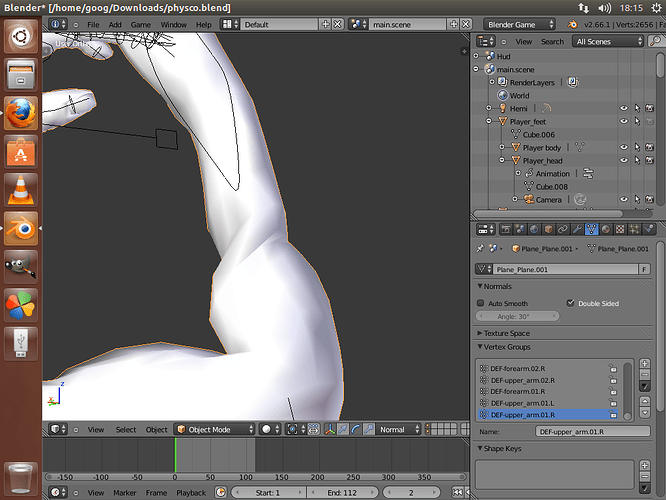Open VLC media player from launcher
The height and width of the screenshot is (500, 666).
[x=21, y=190]
